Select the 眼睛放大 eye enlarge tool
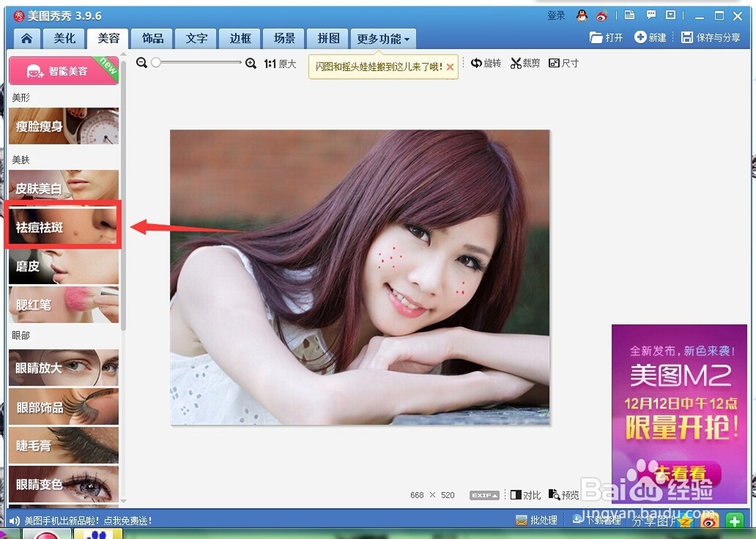The width and height of the screenshot is (756, 539). coord(64,368)
